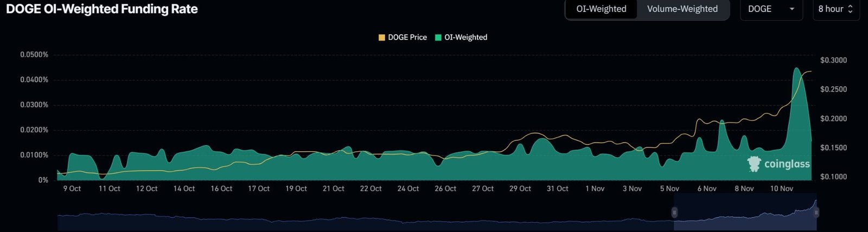Click the $0.1500 price axis label
The image size is (868, 232).
coord(833,147)
